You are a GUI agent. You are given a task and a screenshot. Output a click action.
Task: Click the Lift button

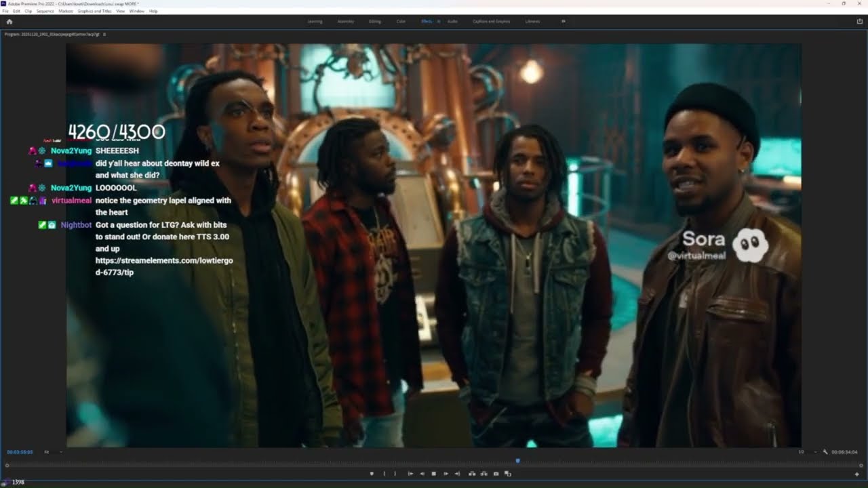[x=472, y=474]
